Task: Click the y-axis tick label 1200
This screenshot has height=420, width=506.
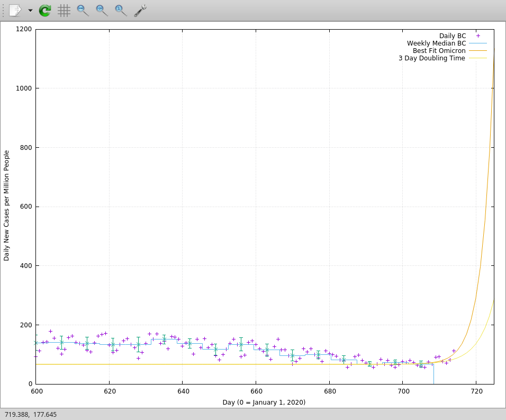Action: coord(24,29)
